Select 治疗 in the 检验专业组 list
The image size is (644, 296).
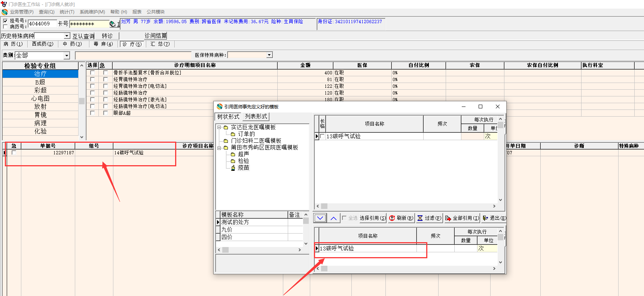pyautogui.click(x=40, y=74)
